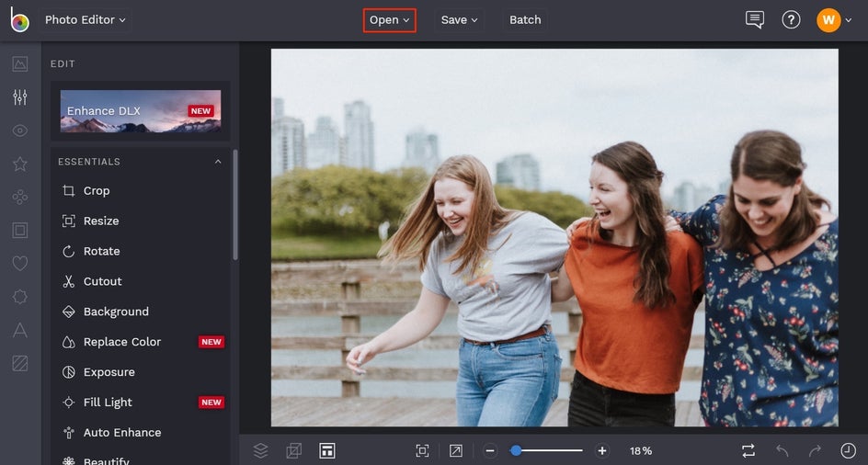Click the Enhance DLX banner thumbnail

141,111
